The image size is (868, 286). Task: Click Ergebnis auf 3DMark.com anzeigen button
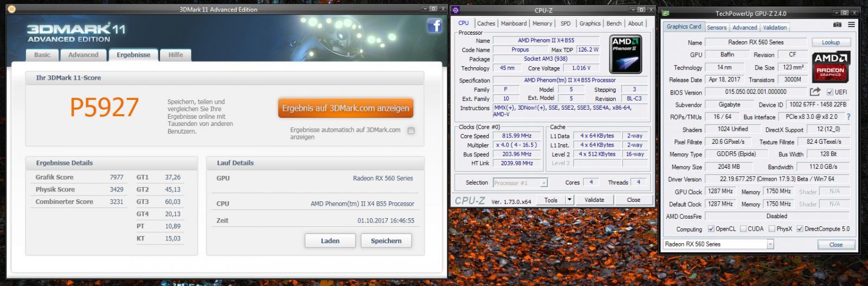tap(346, 108)
